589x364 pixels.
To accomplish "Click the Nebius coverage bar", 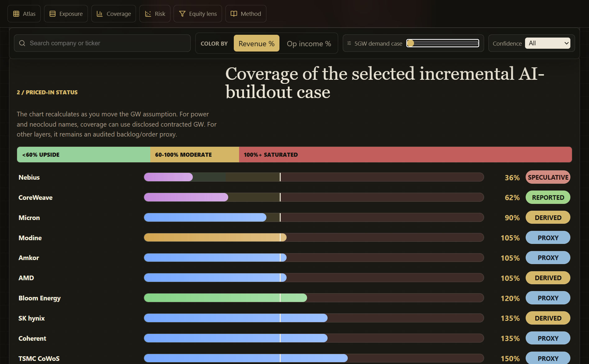I will [314, 177].
